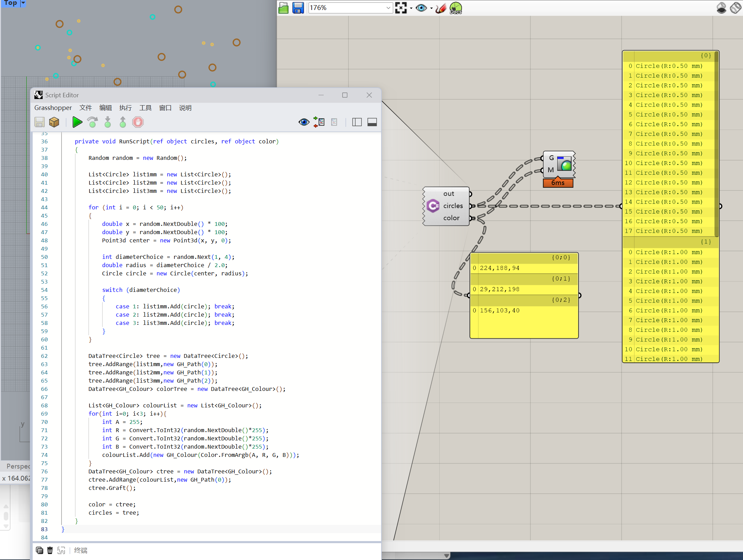Click the red stop hand icon
The width and height of the screenshot is (743, 560).
coord(138,122)
